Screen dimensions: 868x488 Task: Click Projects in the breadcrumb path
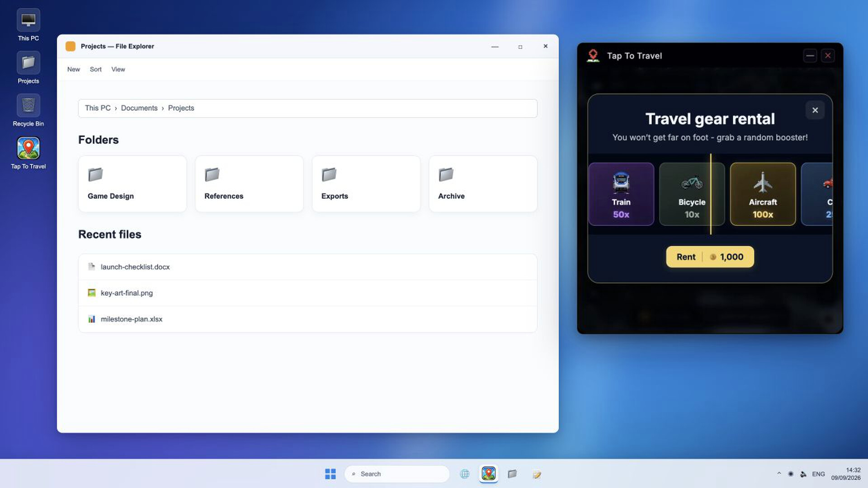coord(181,108)
